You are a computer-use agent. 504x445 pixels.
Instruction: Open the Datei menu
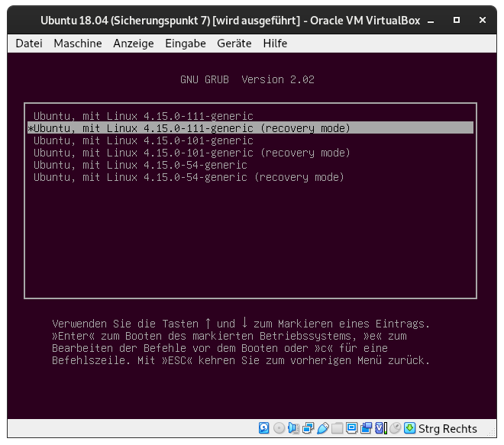pos(29,44)
